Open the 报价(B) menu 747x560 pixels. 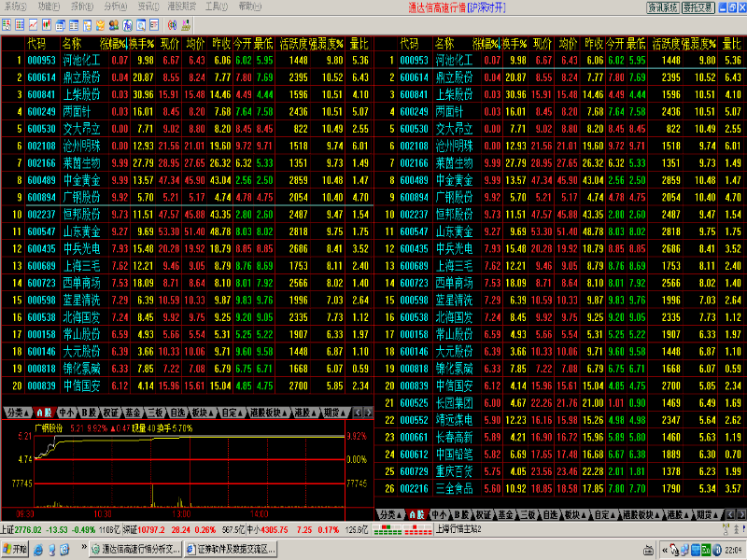coord(82,7)
